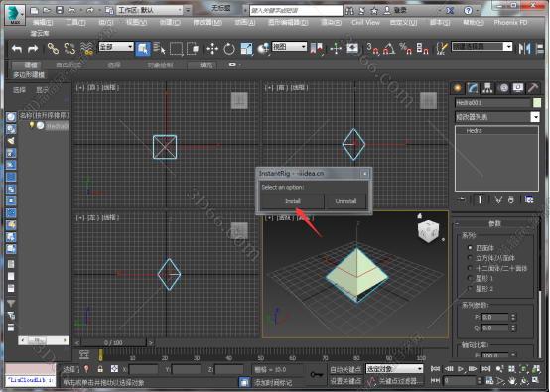Open the Create command panel tab
This screenshot has height=392, width=550.
[x=458, y=88]
